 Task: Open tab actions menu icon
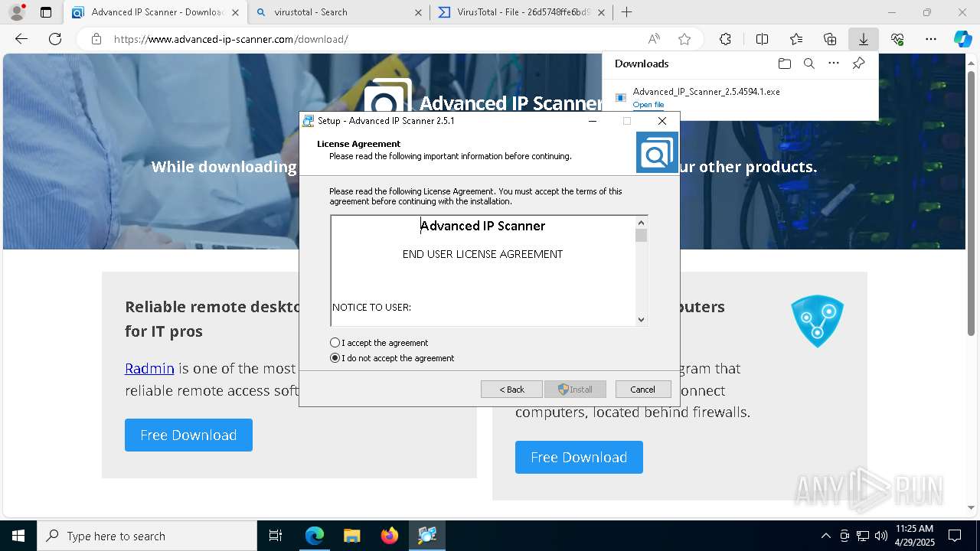46,12
